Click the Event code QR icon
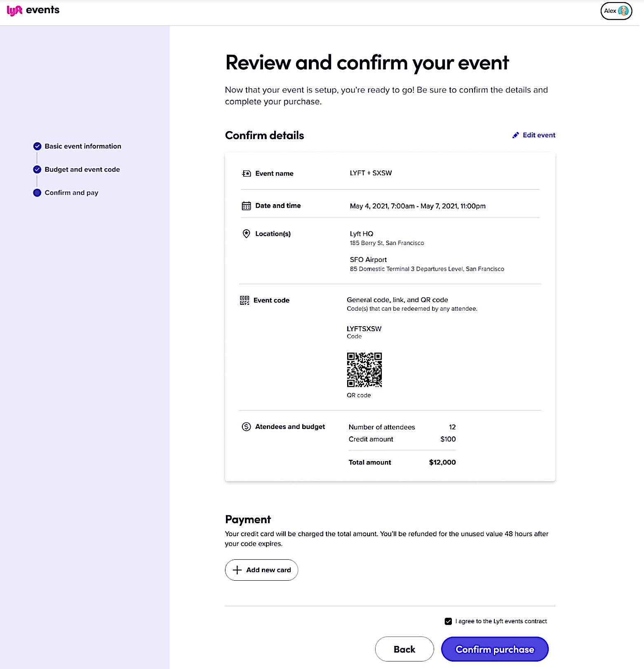The image size is (644, 669). pyautogui.click(x=244, y=300)
